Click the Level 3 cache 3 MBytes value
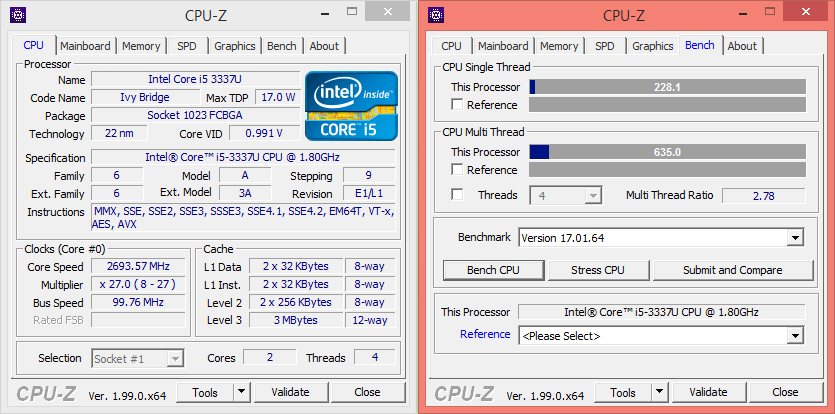Screen dimensions: 835x414 coord(296,320)
